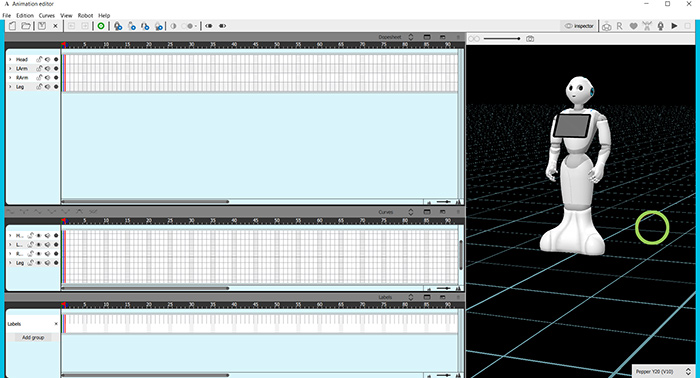Expand the RArm group in Dopesheet
Viewport: 700px width, 378px height.
[10, 78]
